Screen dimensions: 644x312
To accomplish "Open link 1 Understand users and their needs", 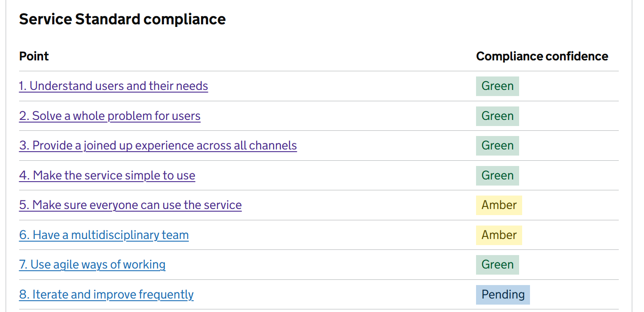I will (114, 86).
